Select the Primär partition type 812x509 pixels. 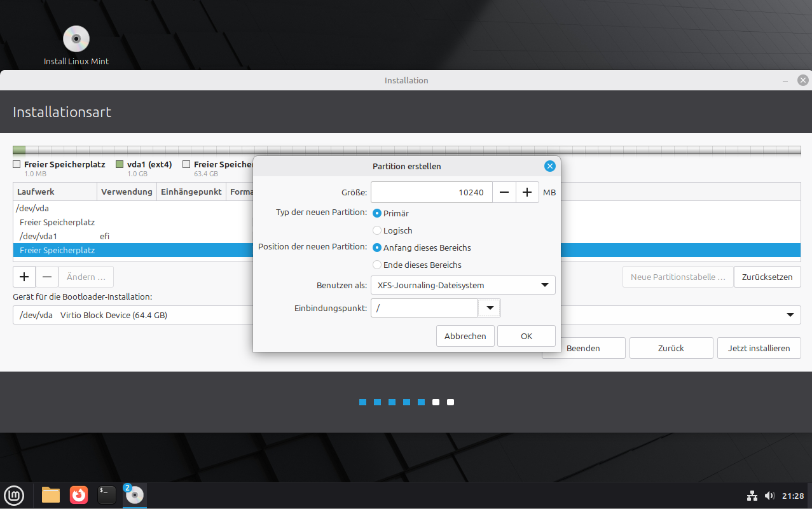click(378, 214)
